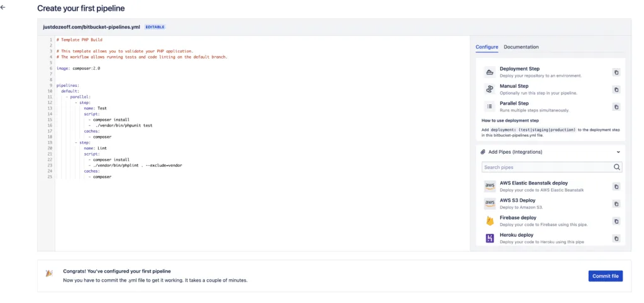Viewport: 644px width, 303px height.
Task: Click the 'default:' code line
Action: pos(70,91)
